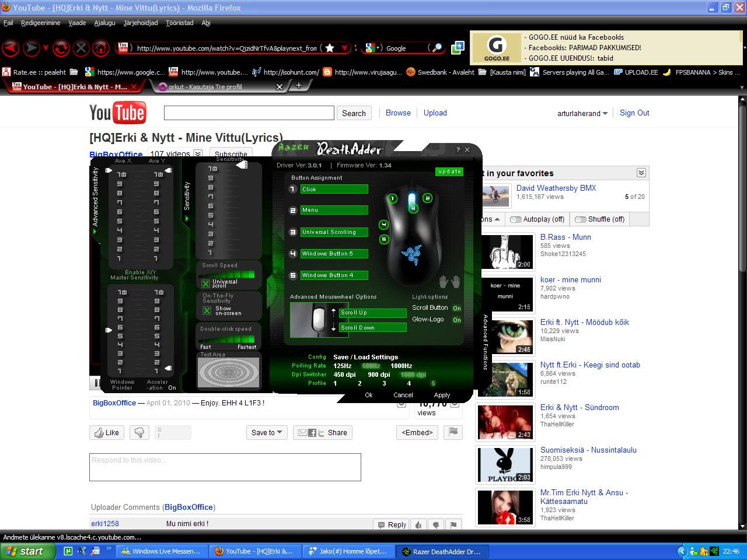Click mouse button 1 marker on DeathAdder image
The width and height of the screenshot is (747, 560).
click(x=393, y=198)
